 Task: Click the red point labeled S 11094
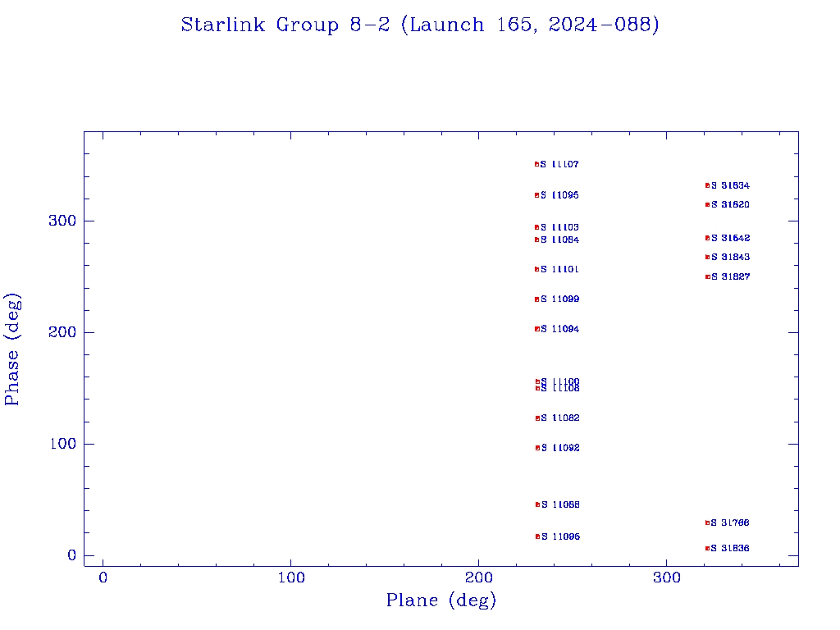(537, 330)
